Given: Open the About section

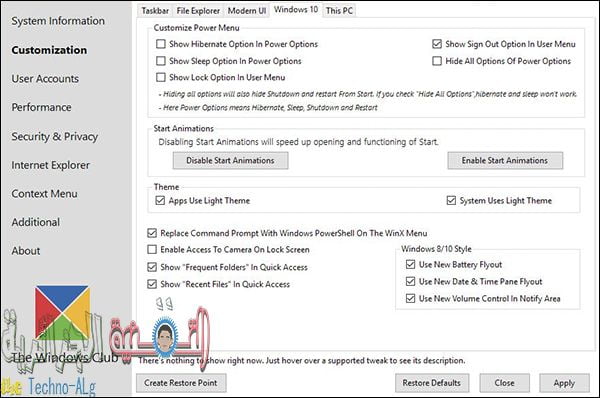Looking at the screenshot, I should [26, 251].
